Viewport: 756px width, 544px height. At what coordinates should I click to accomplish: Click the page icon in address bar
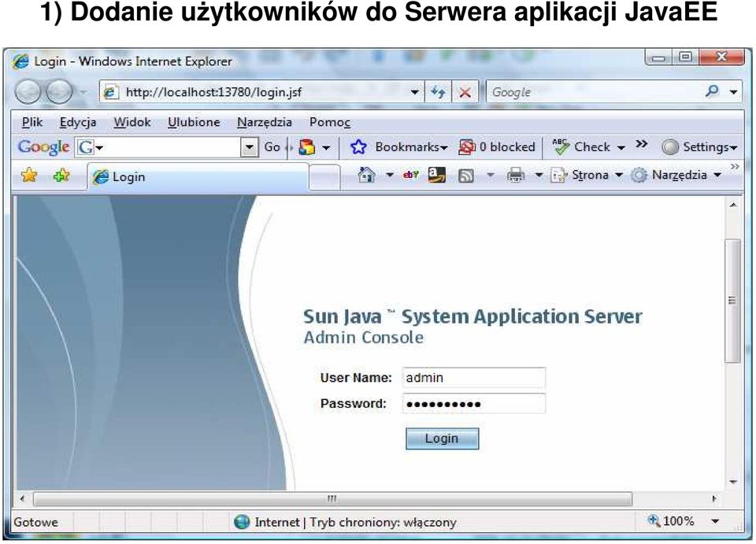coord(111,91)
